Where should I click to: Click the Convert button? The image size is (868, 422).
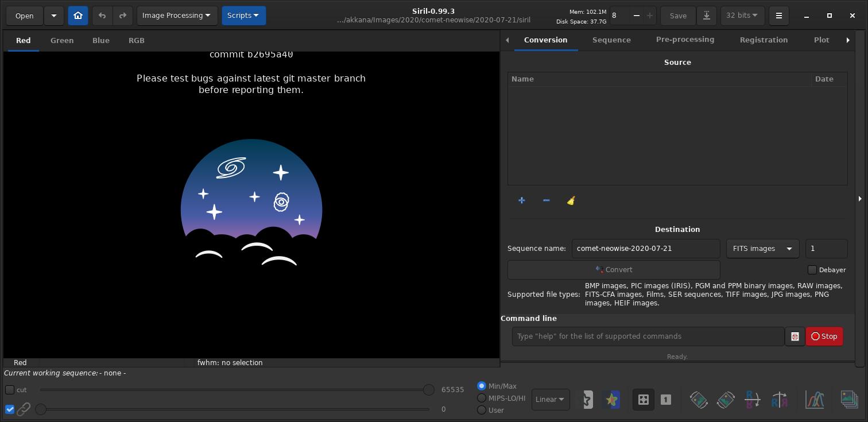[x=614, y=270]
